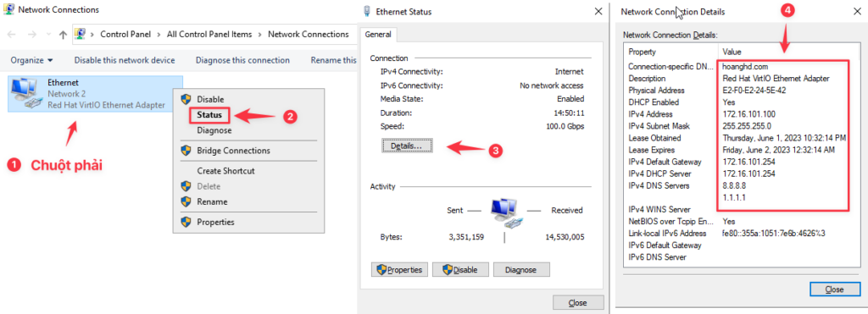Open the Recent locations dropdown arrow
The width and height of the screenshot is (868, 314).
(48, 35)
